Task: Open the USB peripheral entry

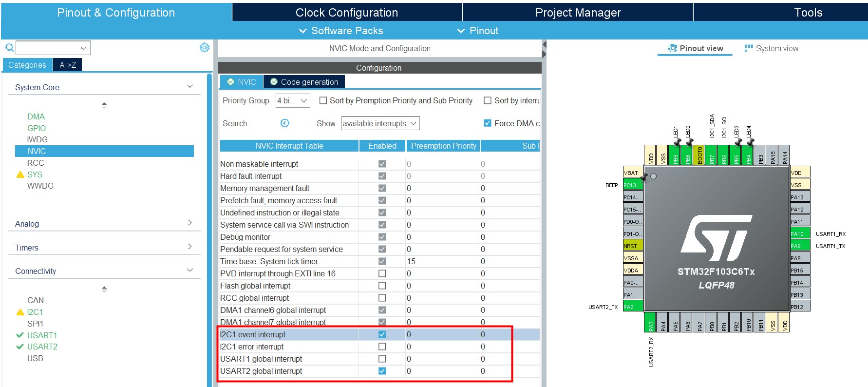Action: pos(35,358)
